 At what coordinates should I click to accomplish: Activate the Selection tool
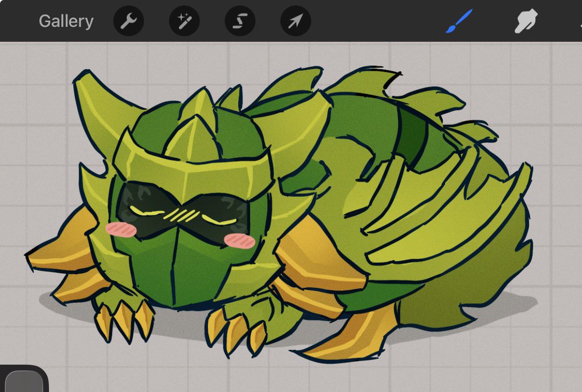tap(240, 21)
